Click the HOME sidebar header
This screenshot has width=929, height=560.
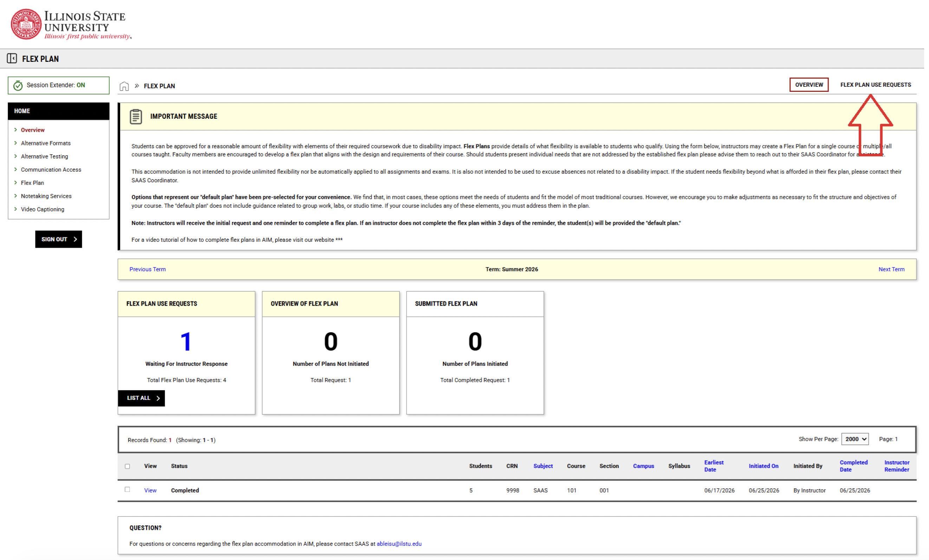(x=59, y=112)
